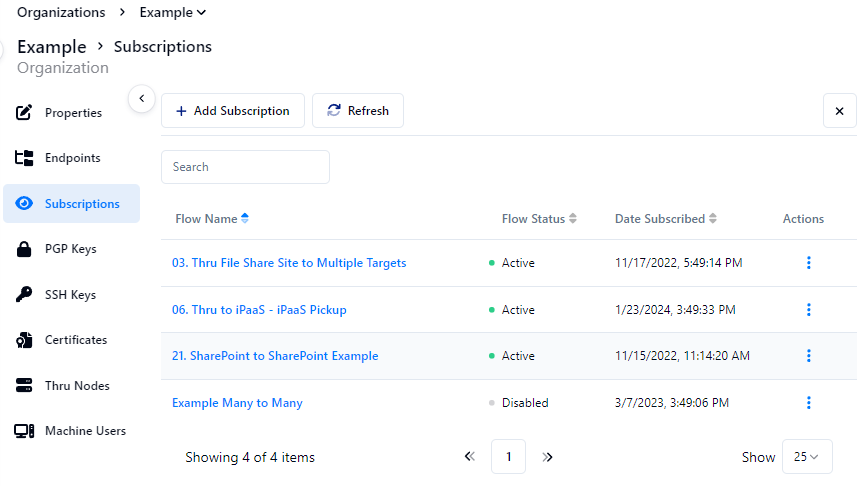The height and width of the screenshot is (486, 866).
Task: Click the Search input field
Action: [245, 167]
